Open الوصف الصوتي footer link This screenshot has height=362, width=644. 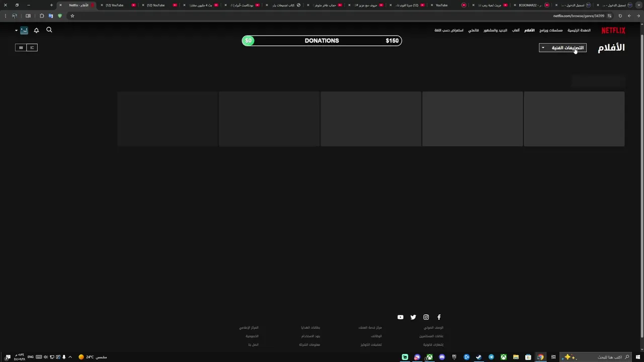(x=433, y=328)
